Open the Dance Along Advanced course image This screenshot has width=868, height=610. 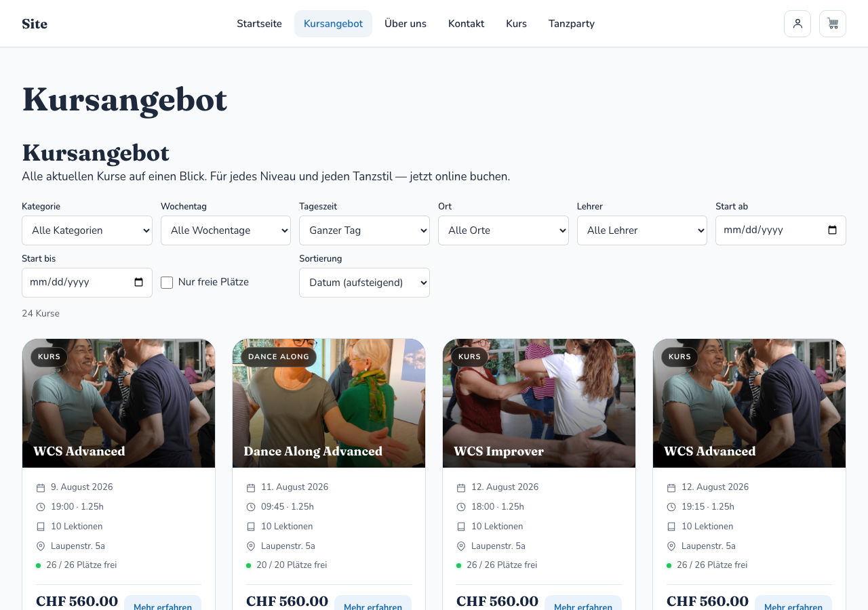[x=329, y=403]
